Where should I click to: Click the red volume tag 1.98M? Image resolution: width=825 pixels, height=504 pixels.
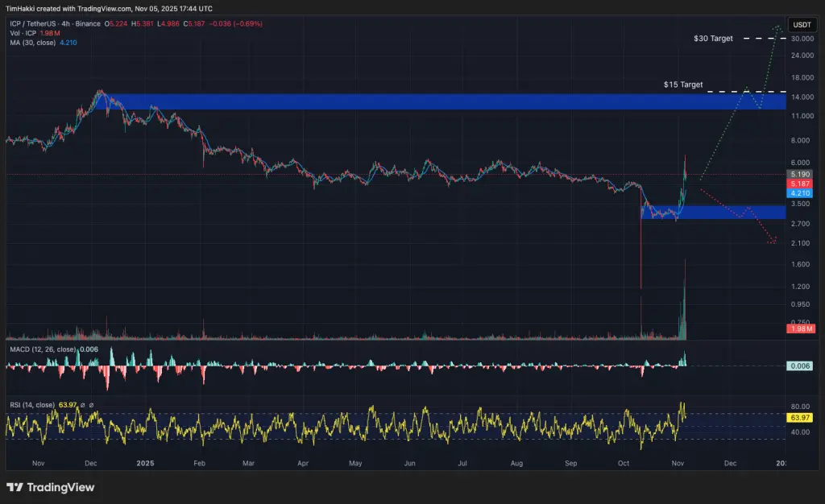[x=800, y=328]
